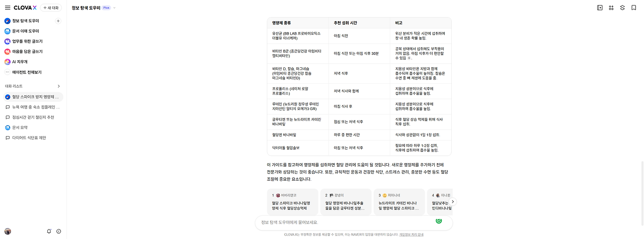Click the notification bell icon
This screenshot has height=239, width=644.
point(49,231)
